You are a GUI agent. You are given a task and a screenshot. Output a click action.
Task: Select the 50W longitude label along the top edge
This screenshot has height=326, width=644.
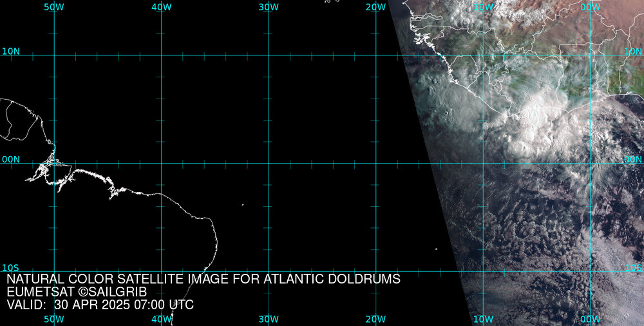pyautogui.click(x=54, y=7)
